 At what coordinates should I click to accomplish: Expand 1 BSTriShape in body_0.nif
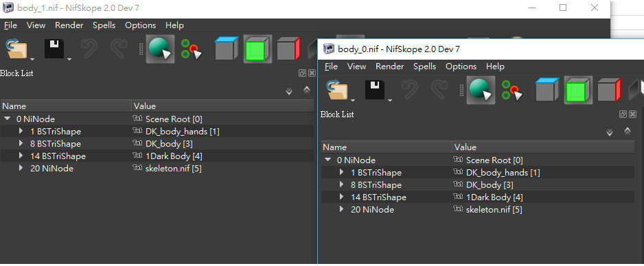tap(341, 172)
